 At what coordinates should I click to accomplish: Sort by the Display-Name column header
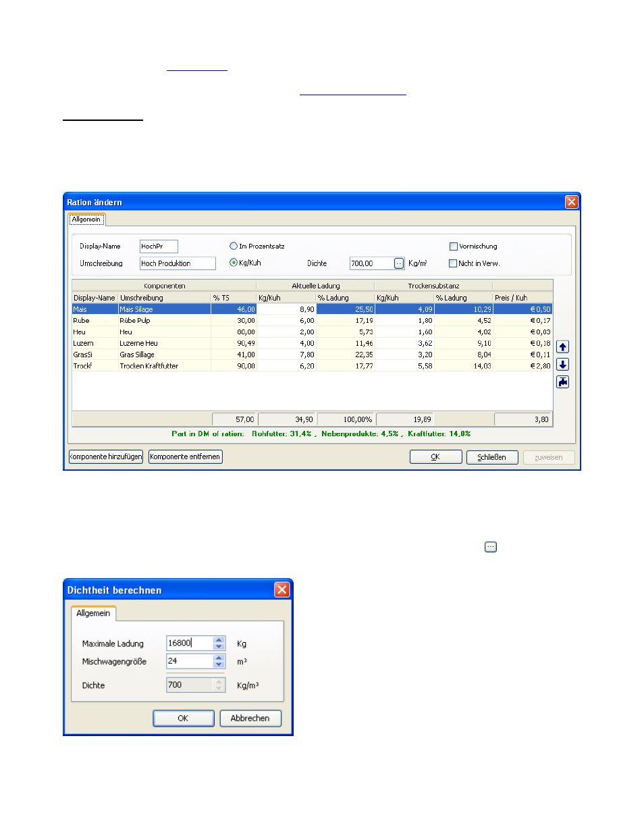click(95, 298)
